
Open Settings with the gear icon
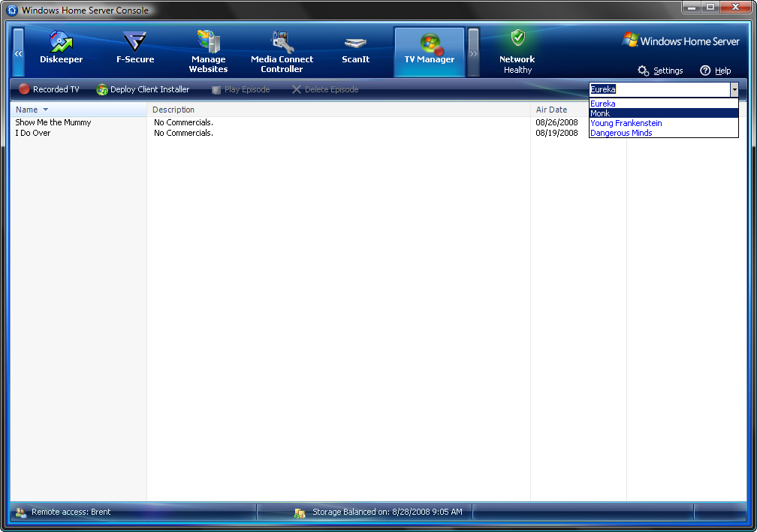click(643, 71)
